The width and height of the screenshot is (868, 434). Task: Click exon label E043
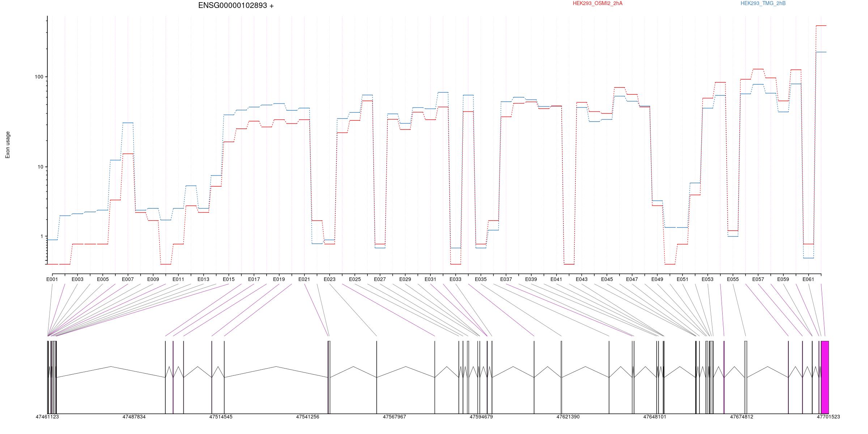(x=582, y=279)
